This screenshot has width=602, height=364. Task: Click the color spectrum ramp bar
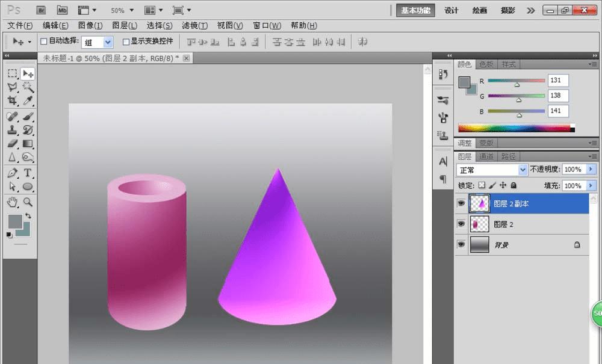(x=515, y=128)
